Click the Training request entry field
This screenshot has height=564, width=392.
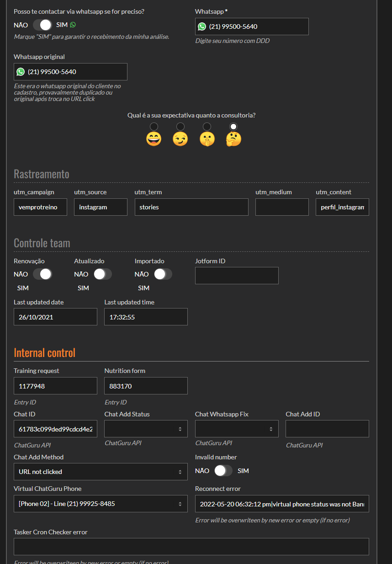(55, 386)
